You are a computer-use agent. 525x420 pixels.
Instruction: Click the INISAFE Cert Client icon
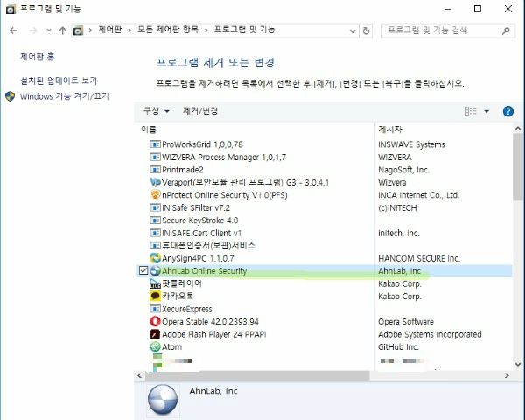coord(155,233)
